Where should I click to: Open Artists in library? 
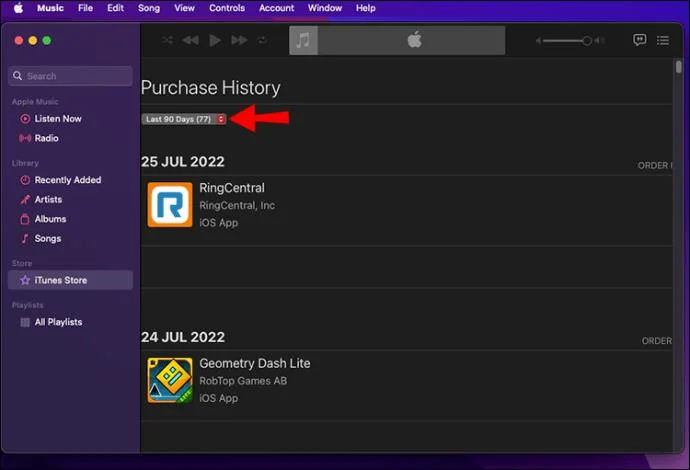tap(48, 199)
